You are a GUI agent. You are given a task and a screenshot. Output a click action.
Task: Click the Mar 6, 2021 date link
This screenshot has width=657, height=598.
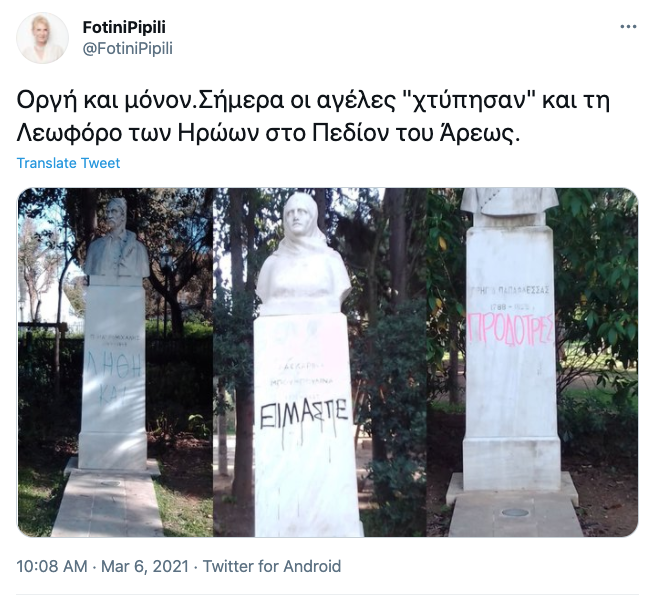click(x=145, y=567)
